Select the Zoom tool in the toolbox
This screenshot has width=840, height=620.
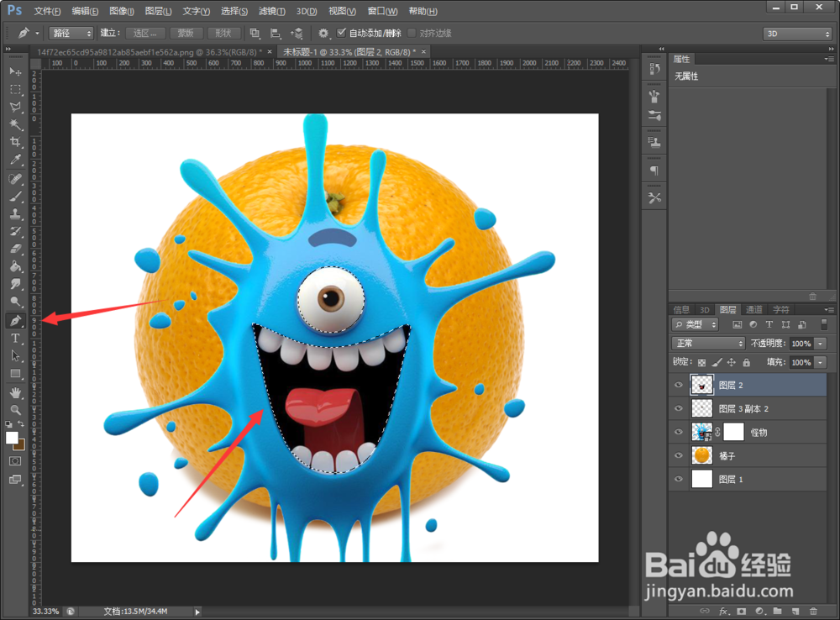(x=15, y=410)
